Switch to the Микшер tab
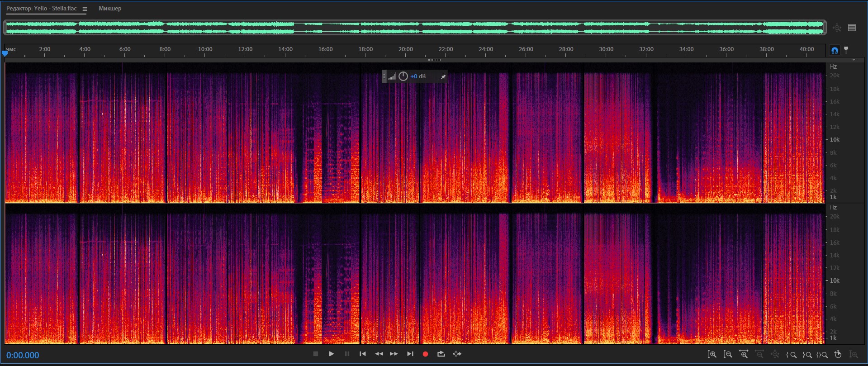Viewport: 868px width, 366px height. point(110,9)
